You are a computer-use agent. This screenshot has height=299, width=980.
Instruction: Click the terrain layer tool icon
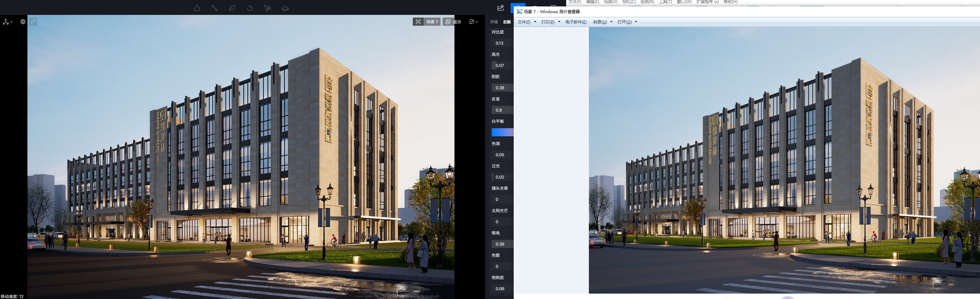(285, 8)
